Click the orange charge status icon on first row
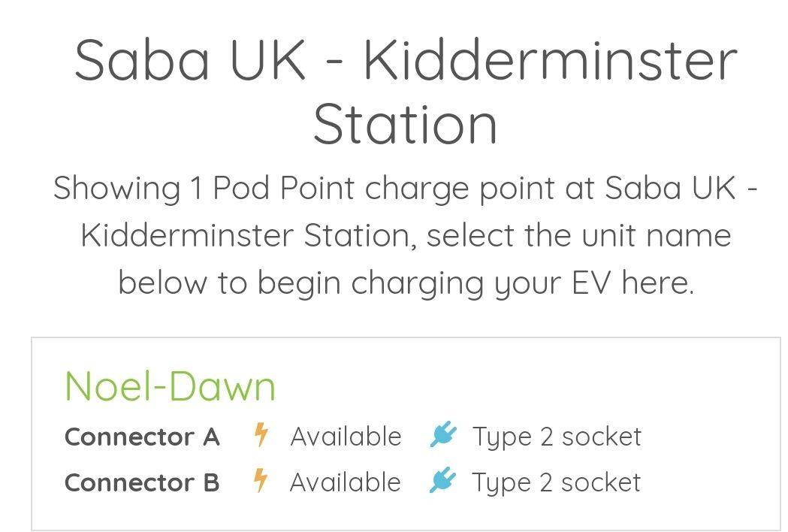The image size is (788, 532). (x=261, y=436)
